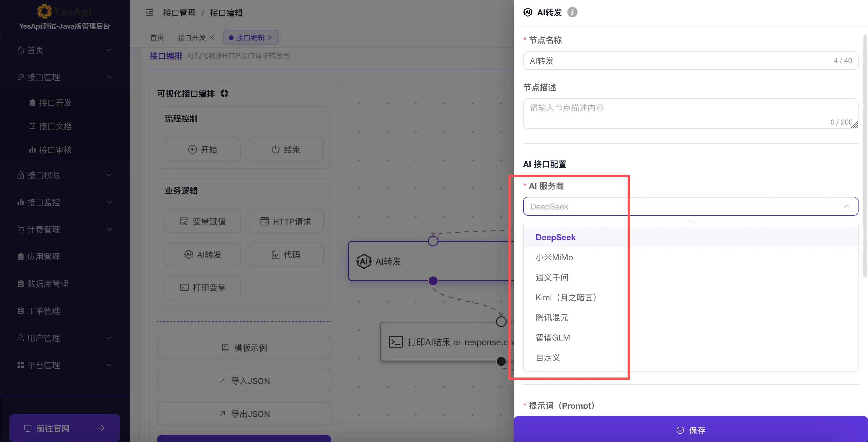The width and height of the screenshot is (868, 442).
Task: Click the target icon beside 可视化接口编排
Action: [x=224, y=93]
